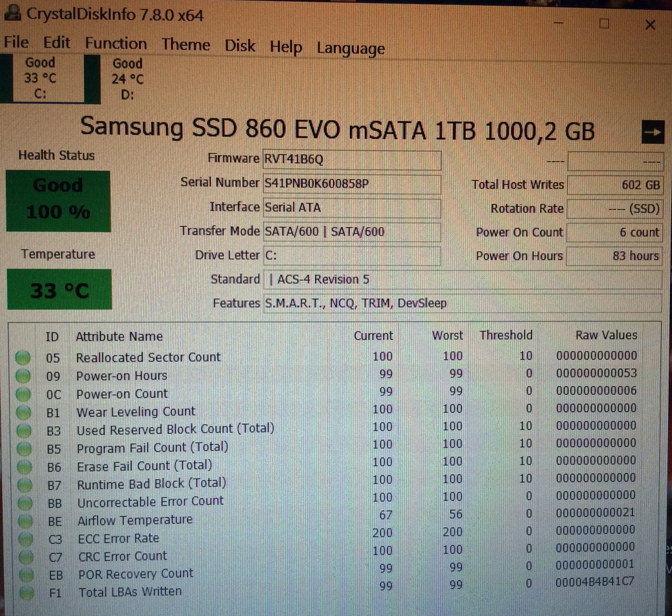The width and height of the screenshot is (672, 616).
Task: Open the File menu
Action: 16,43
